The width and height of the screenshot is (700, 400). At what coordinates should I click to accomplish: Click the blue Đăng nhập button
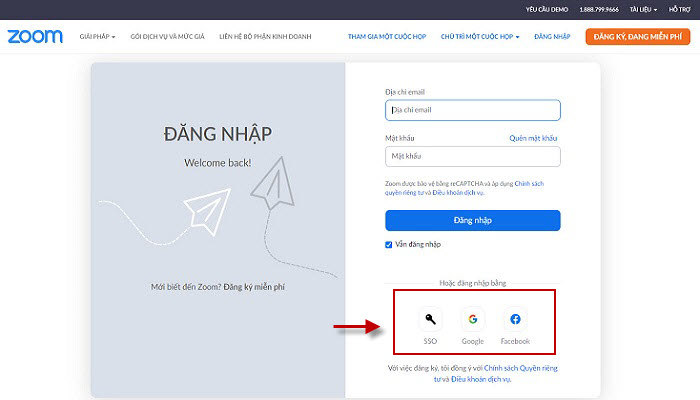[x=473, y=221]
